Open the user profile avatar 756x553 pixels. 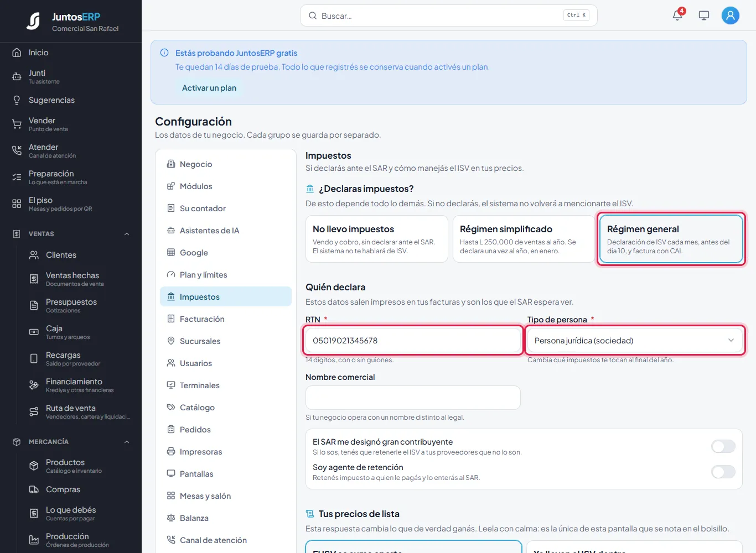click(731, 15)
